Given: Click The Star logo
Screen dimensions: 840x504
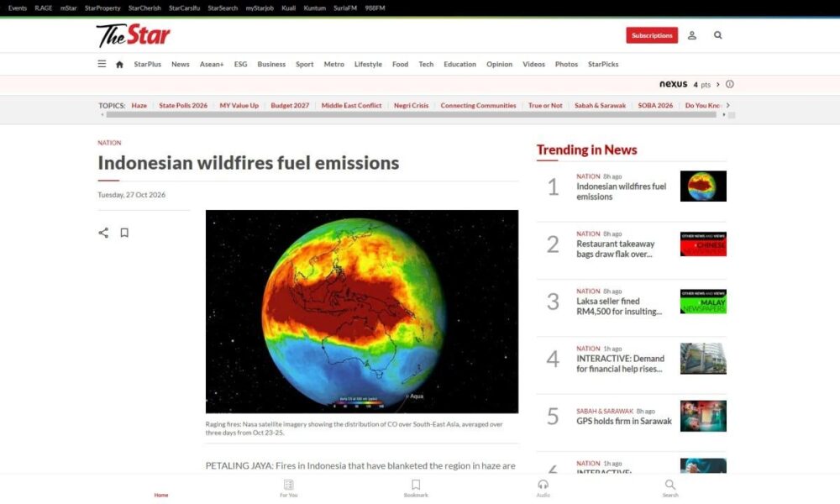Looking at the screenshot, I should [133, 35].
